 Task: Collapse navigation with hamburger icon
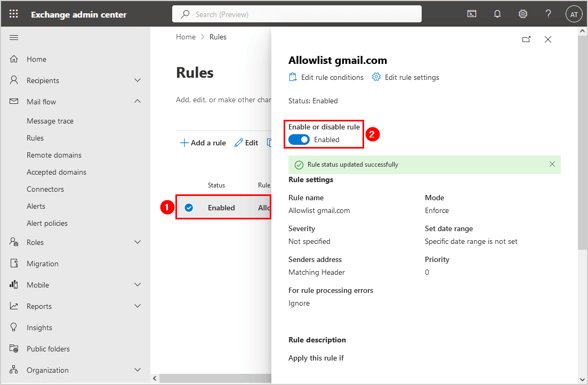click(14, 37)
